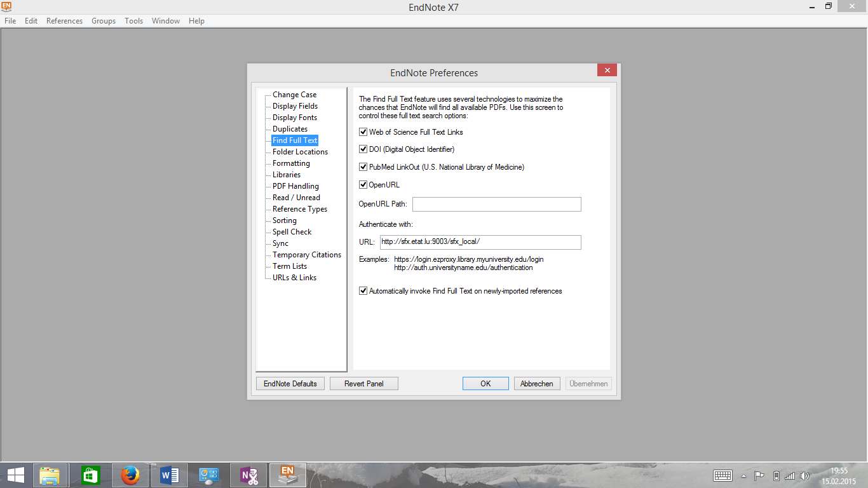The width and height of the screenshot is (868, 488).
Task: Open File Explorer from the taskbar
Action: pyautogui.click(x=50, y=475)
